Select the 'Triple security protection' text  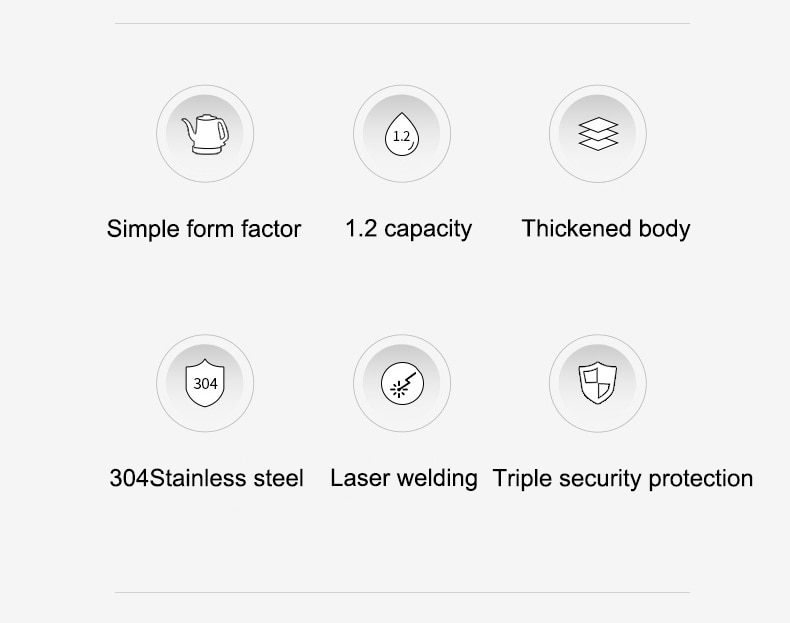pos(623,478)
